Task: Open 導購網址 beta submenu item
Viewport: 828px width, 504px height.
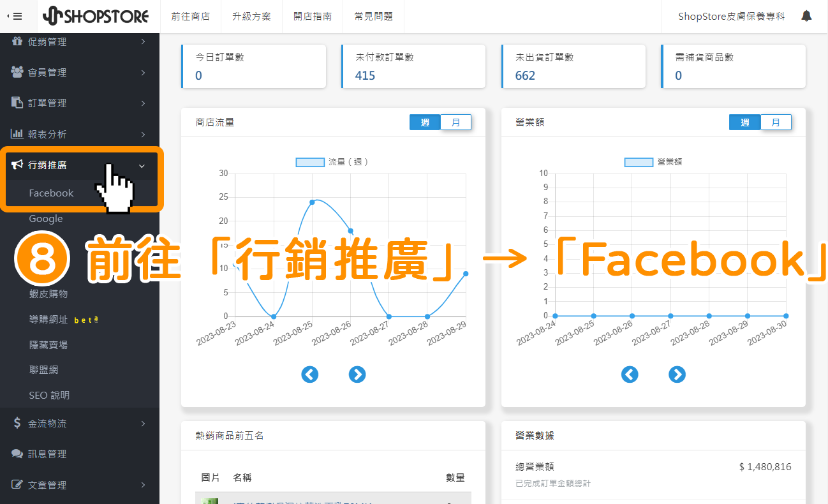Action: point(64,319)
